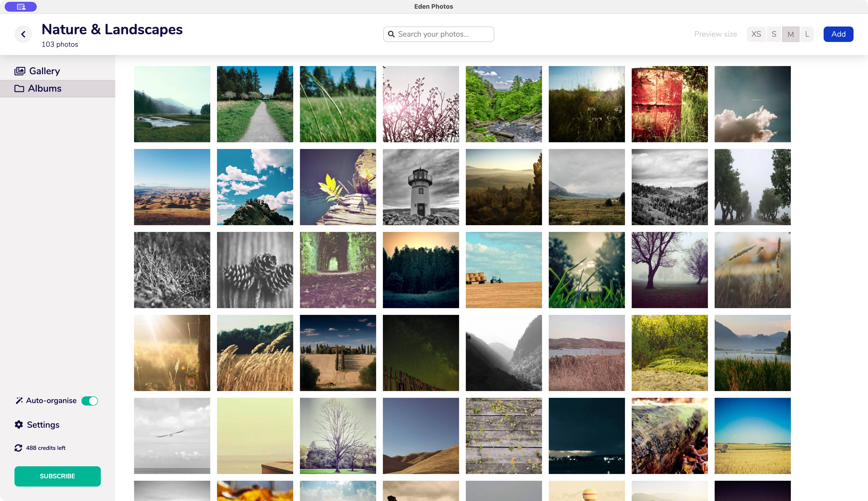868x501 pixels.
Task: Open the Gallery section
Action: tap(57, 71)
